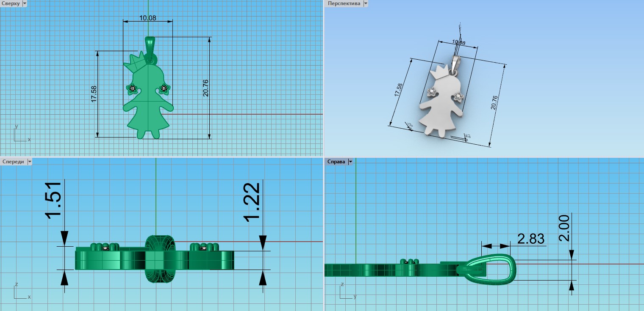Image resolution: width=644 pixels, height=311 pixels.
Task: Click the Сверху viewport title label
Action: tap(10, 3)
